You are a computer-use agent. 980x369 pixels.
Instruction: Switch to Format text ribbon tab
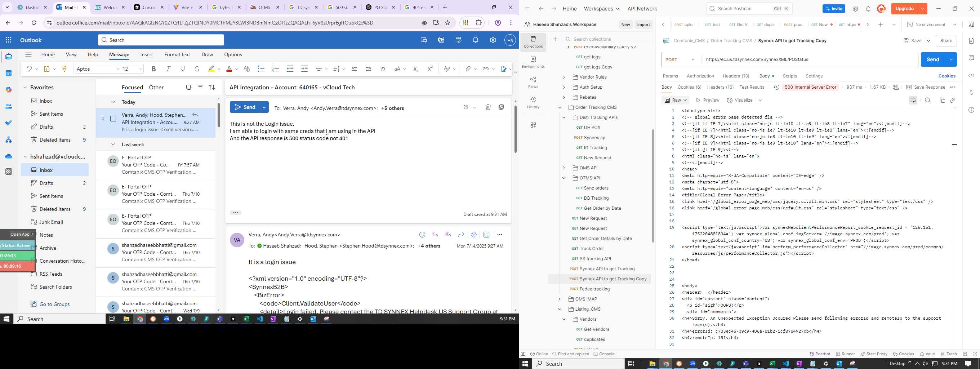pos(177,54)
